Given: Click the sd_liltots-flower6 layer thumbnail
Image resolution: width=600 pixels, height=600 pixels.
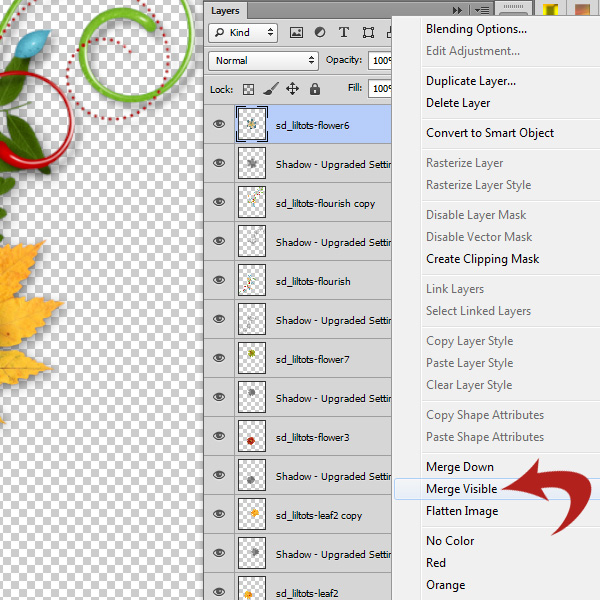Looking at the screenshot, I should 252,124.
